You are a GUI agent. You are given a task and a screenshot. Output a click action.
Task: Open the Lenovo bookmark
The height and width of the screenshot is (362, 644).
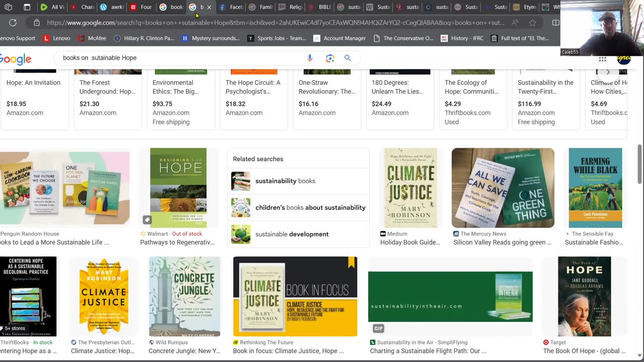point(56,38)
